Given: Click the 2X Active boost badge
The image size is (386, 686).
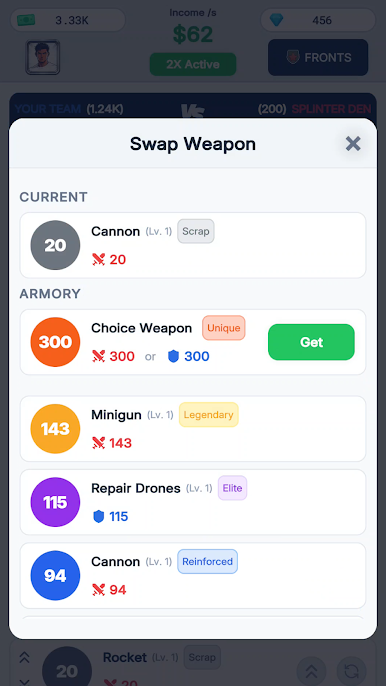Looking at the screenshot, I should tap(193, 64).
